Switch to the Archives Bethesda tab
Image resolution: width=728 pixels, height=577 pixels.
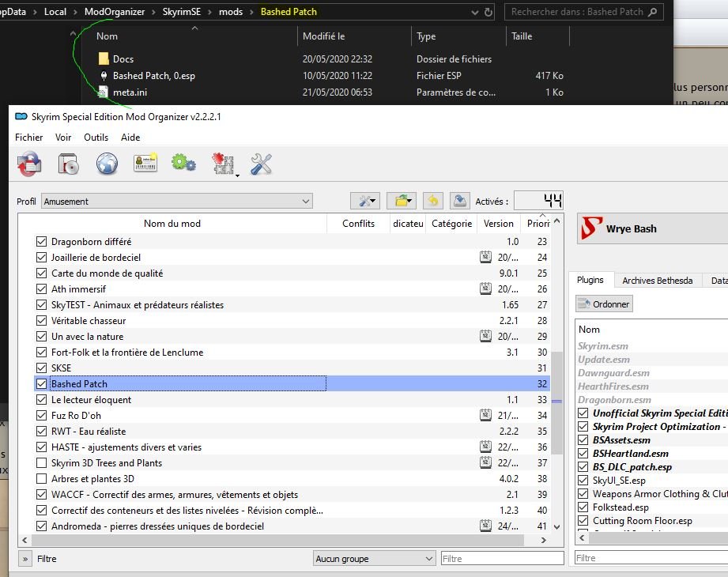point(658,281)
